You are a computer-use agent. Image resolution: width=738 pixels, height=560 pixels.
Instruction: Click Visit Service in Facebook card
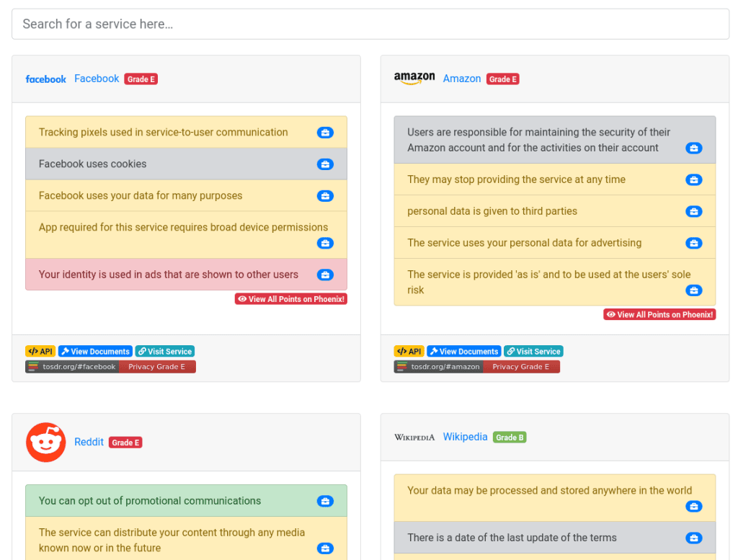pyautogui.click(x=165, y=351)
